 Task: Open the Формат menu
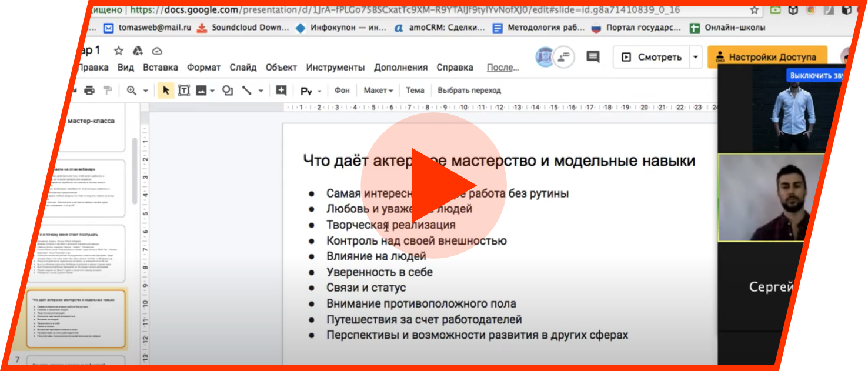pos(204,68)
